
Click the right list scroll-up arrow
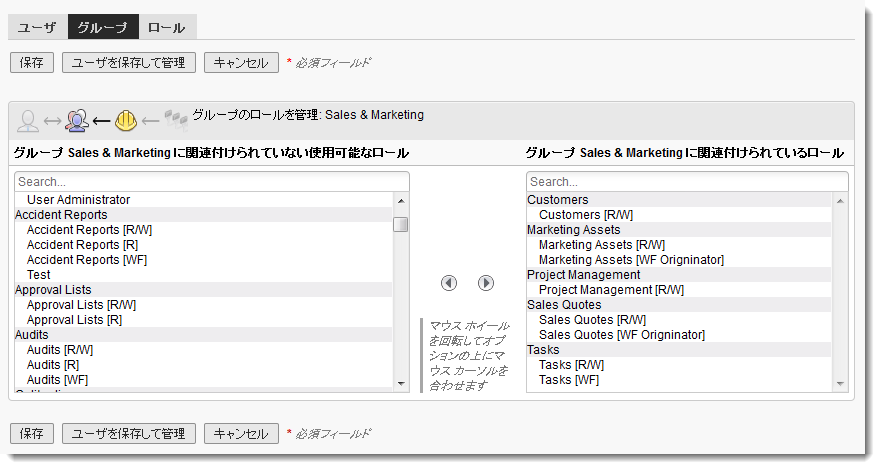[840, 200]
